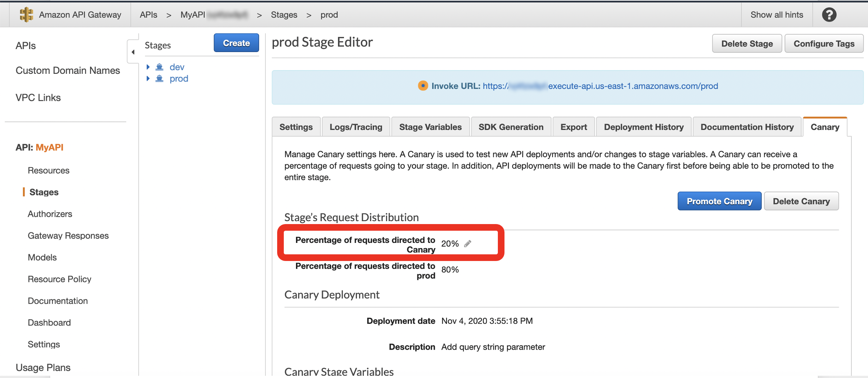Switch to the Settings tab

point(296,127)
